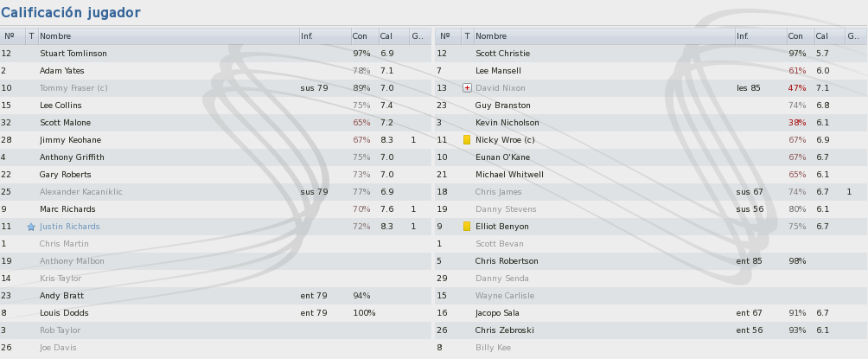Click the right table G.. column header
The height and width of the screenshot is (359, 868).
coord(856,36)
